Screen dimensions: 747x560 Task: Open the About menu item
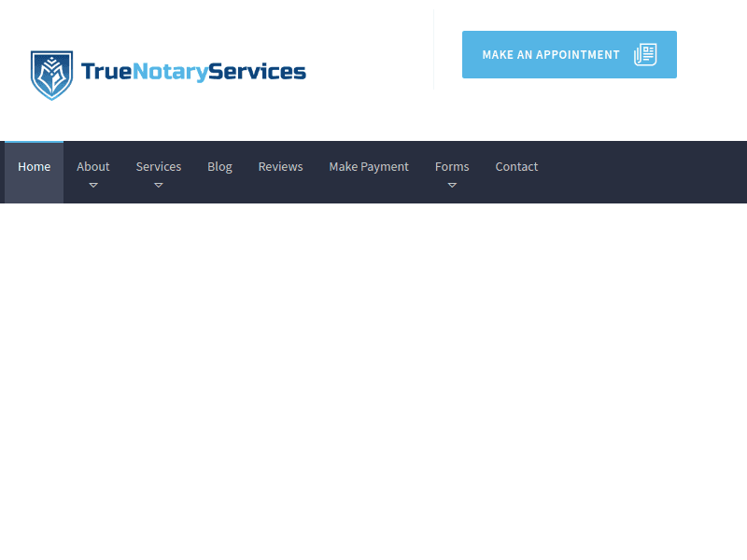point(93,167)
